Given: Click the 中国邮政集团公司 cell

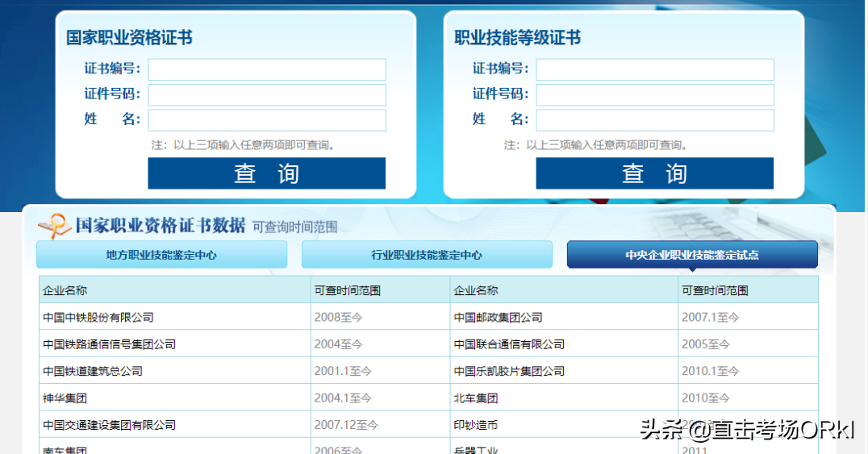Looking at the screenshot, I should click(x=564, y=317).
